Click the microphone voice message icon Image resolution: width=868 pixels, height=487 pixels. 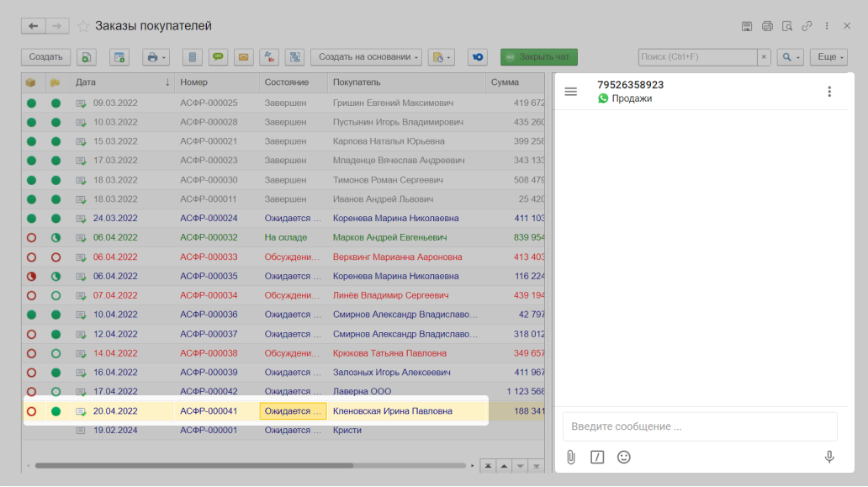829,457
